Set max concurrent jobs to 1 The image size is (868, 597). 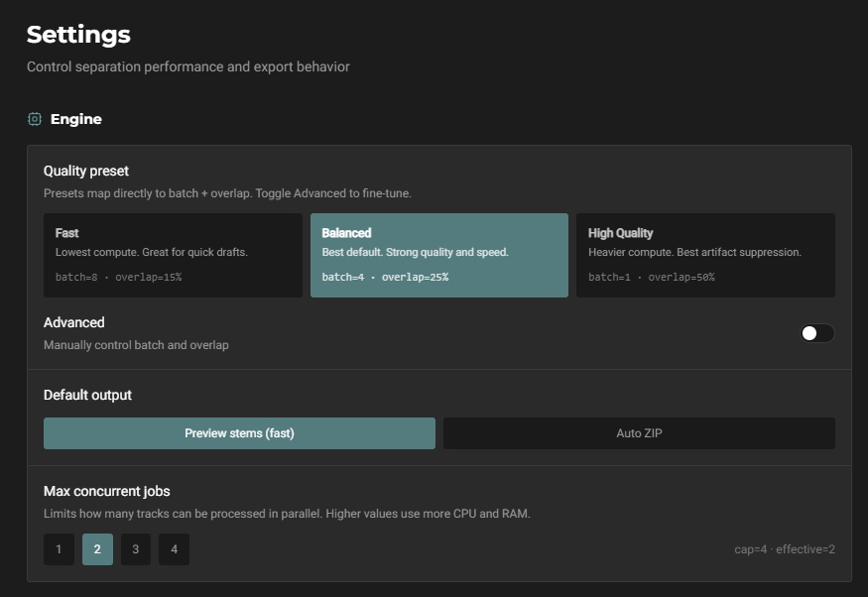(x=59, y=549)
